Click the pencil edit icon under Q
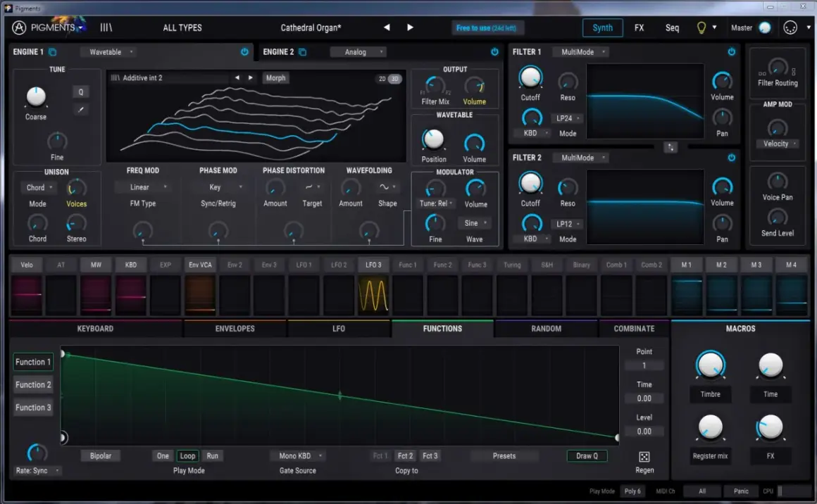The width and height of the screenshot is (817, 504). [x=81, y=109]
